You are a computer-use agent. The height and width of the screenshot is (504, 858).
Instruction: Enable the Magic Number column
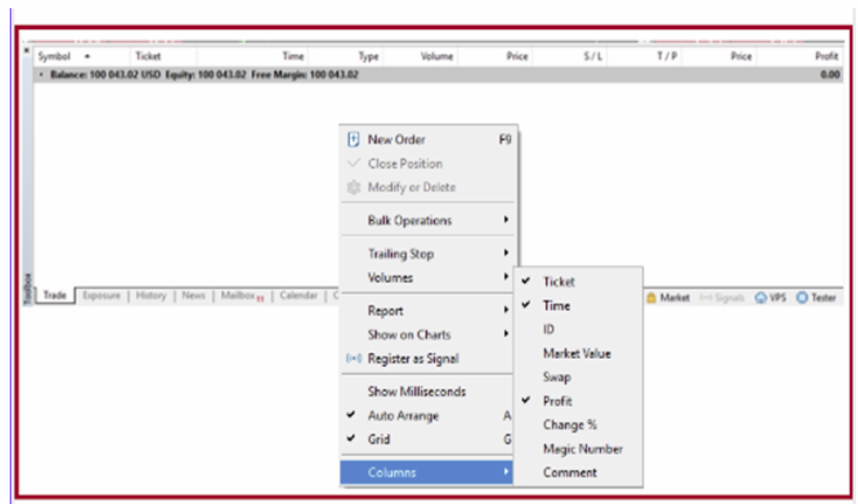pyautogui.click(x=582, y=449)
